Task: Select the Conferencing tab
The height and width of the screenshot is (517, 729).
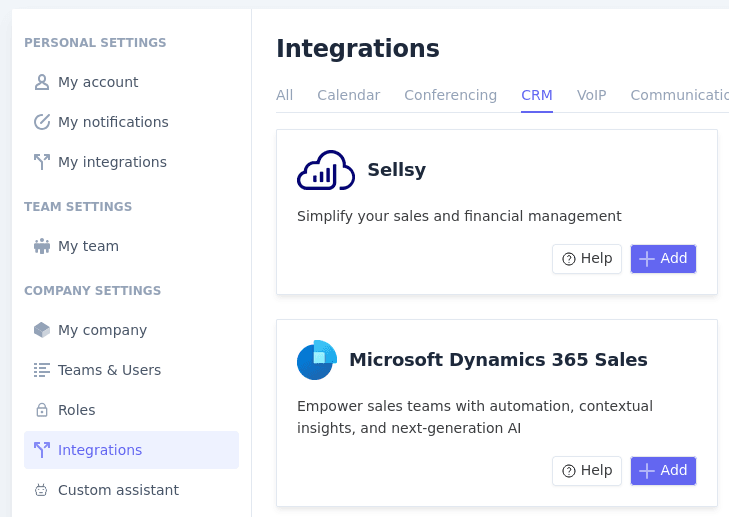Action: [x=450, y=95]
